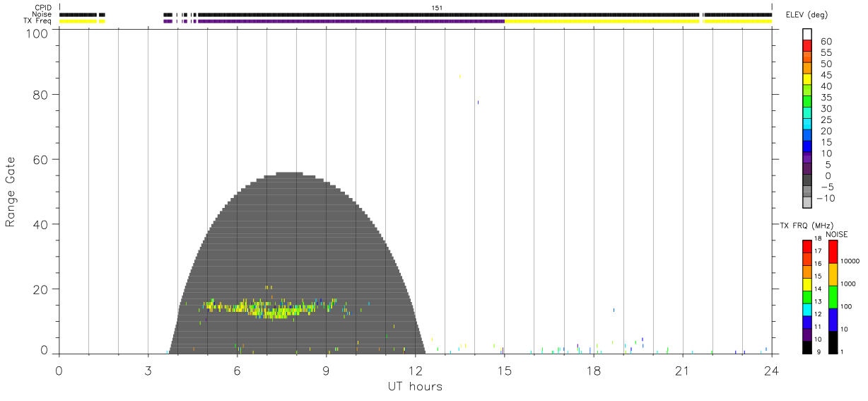Click the '55' label on ELEV colorbar

click(826, 53)
